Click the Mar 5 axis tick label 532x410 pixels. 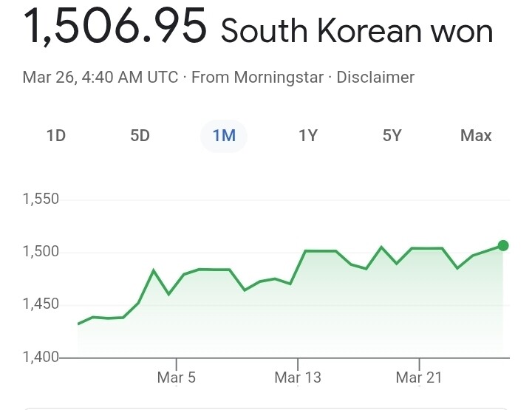click(x=177, y=377)
